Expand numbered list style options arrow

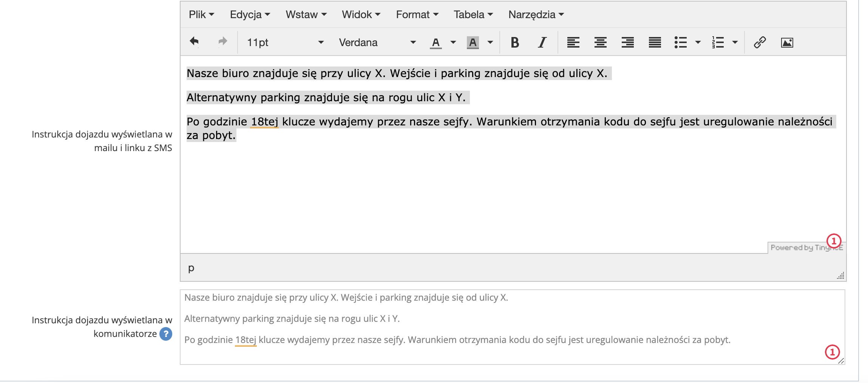point(735,42)
